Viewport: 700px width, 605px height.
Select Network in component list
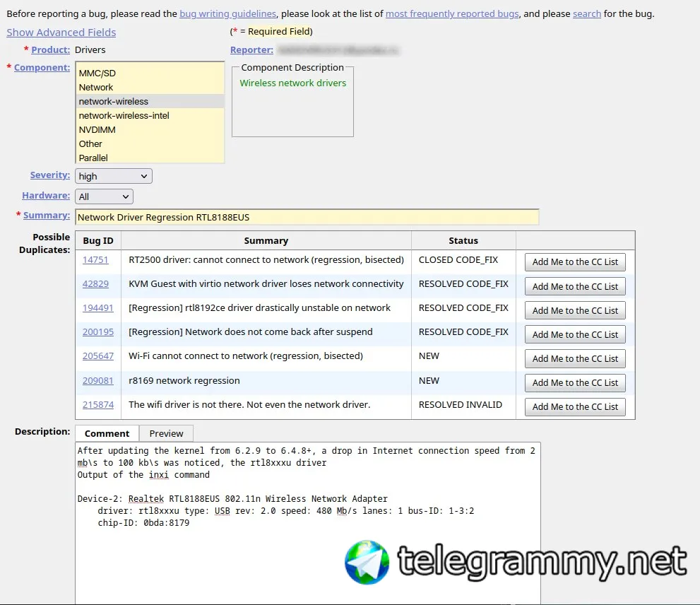coord(150,87)
